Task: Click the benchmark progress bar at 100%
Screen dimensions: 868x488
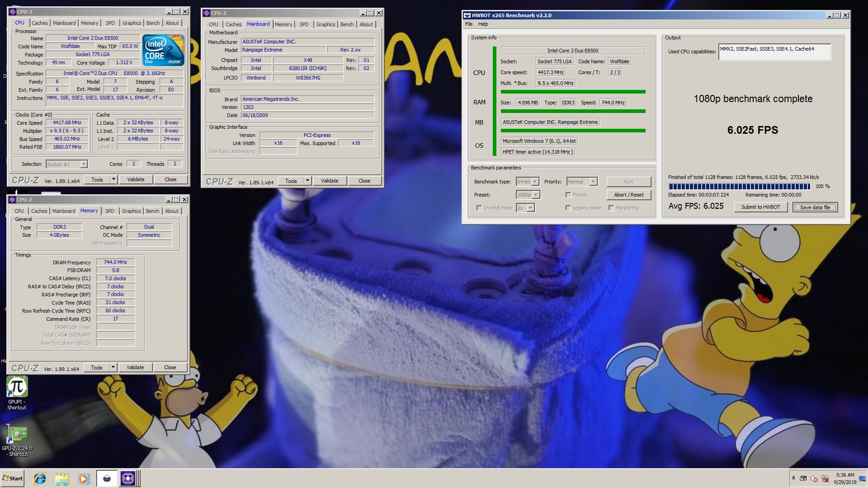Action: 739,186
